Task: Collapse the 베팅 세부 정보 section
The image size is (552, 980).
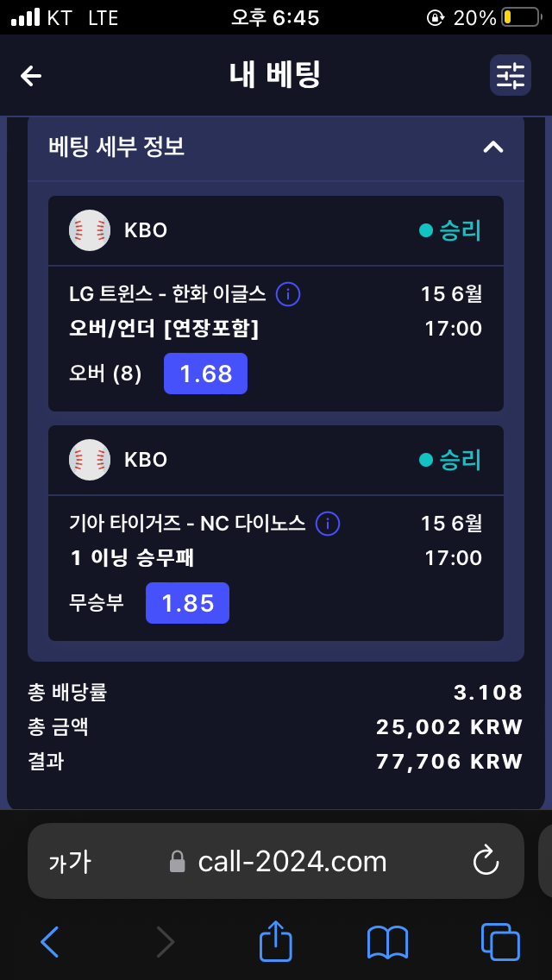Action: [x=492, y=148]
